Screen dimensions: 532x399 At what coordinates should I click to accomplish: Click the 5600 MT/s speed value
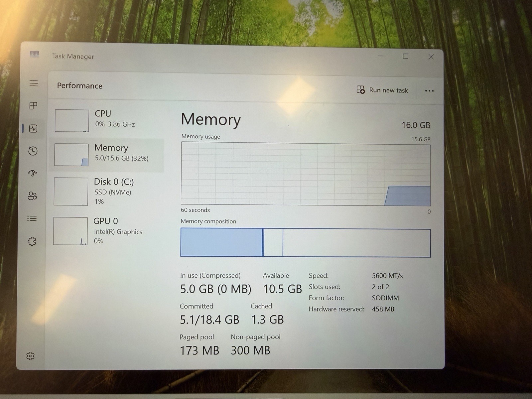[x=387, y=276]
